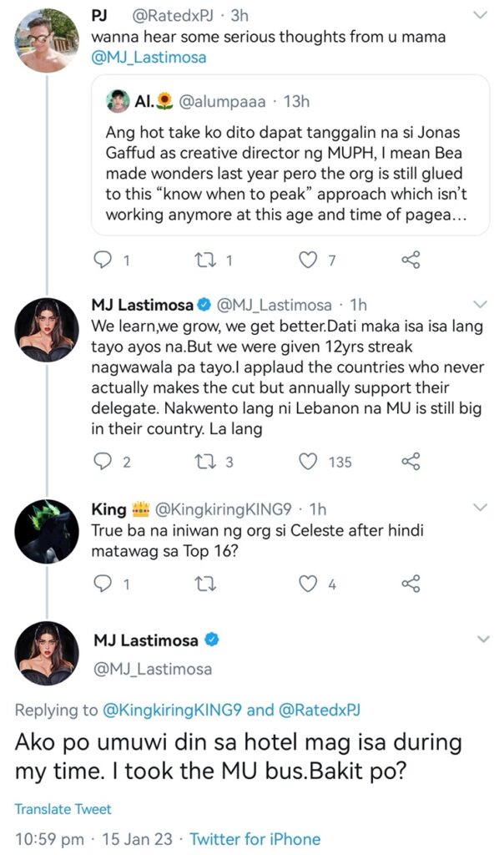Share King's tweet about Celeste
This screenshot has height=855, width=504.
click(x=411, y=584)
